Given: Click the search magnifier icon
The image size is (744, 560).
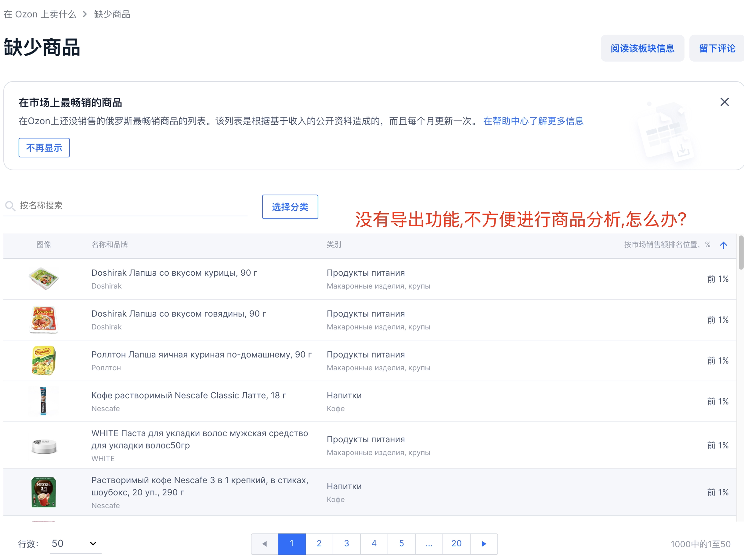Looking at the screenshot, I should (10, 206).
